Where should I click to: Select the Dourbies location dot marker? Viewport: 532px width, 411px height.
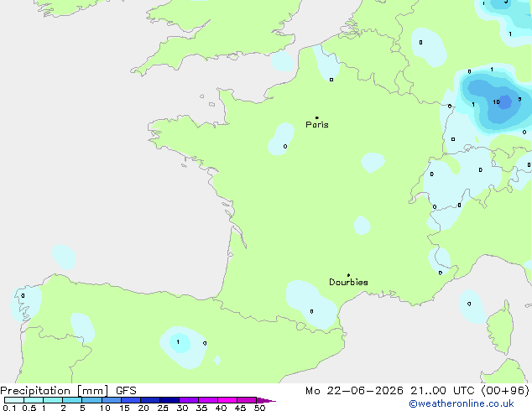pos(348,275)
